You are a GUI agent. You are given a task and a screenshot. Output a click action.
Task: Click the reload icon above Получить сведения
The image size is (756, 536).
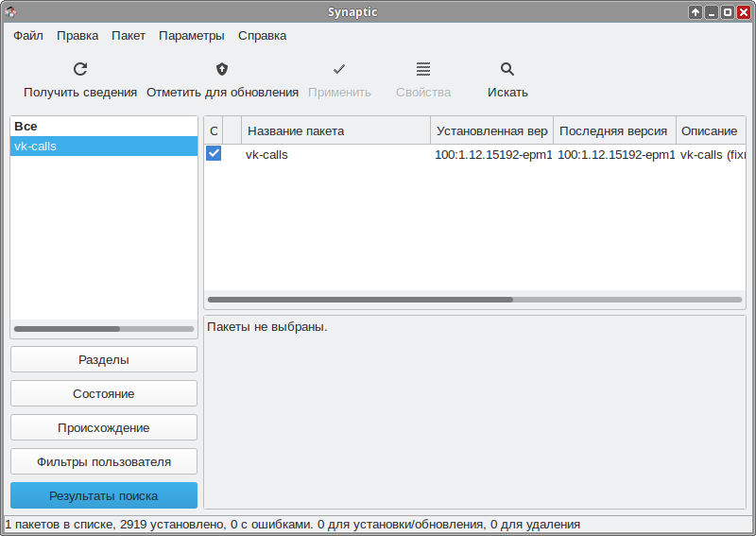coord(80,69)
